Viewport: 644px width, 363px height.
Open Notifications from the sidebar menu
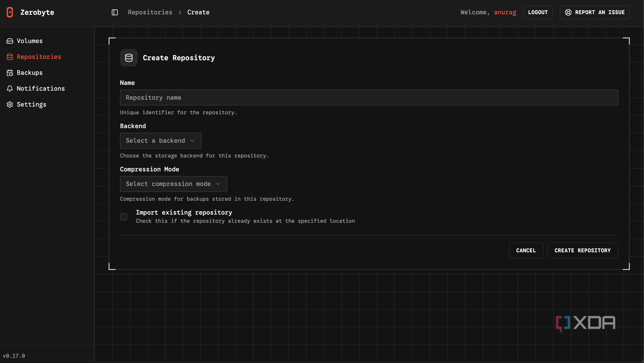click(x=41, y=89)
